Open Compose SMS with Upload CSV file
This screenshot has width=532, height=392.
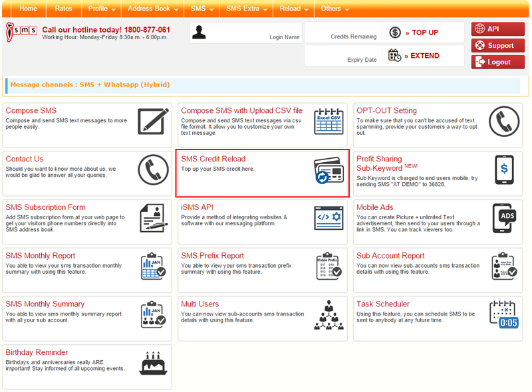click(241, 110)
